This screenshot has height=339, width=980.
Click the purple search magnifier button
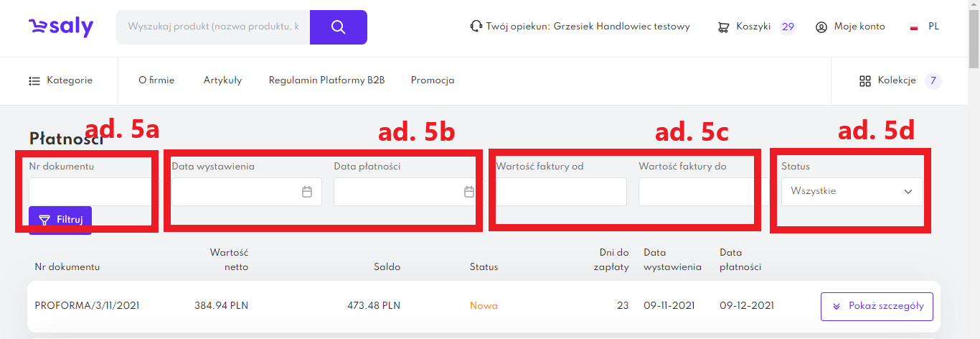[338, 27]
